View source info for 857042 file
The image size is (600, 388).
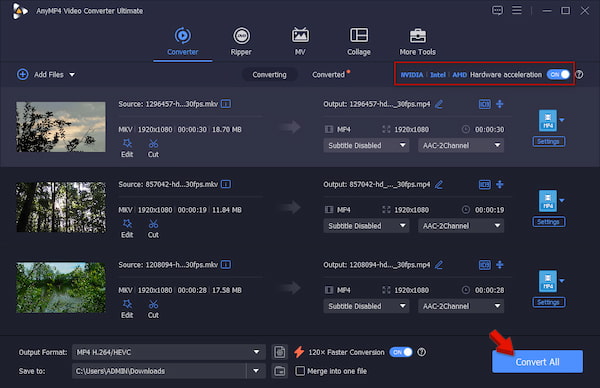click(x=226, y=184)
